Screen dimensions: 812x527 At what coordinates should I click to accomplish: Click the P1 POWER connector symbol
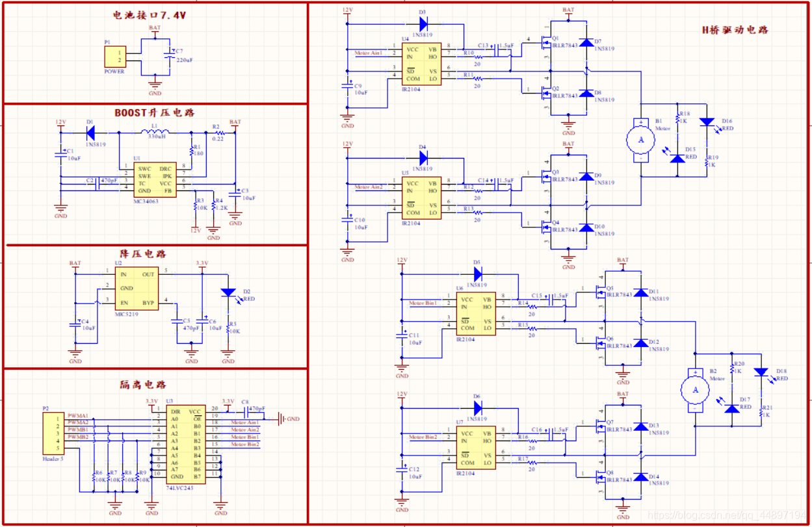[115, 57]
